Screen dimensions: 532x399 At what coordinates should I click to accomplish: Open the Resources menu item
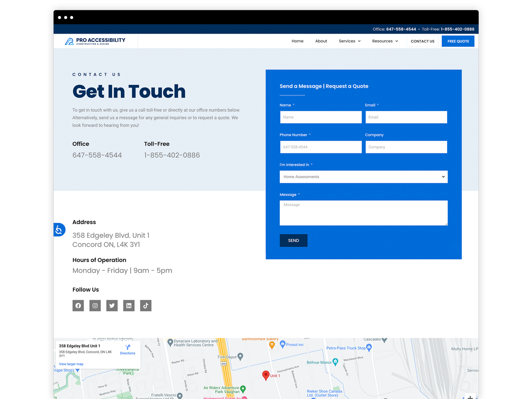tap(382, 41)
